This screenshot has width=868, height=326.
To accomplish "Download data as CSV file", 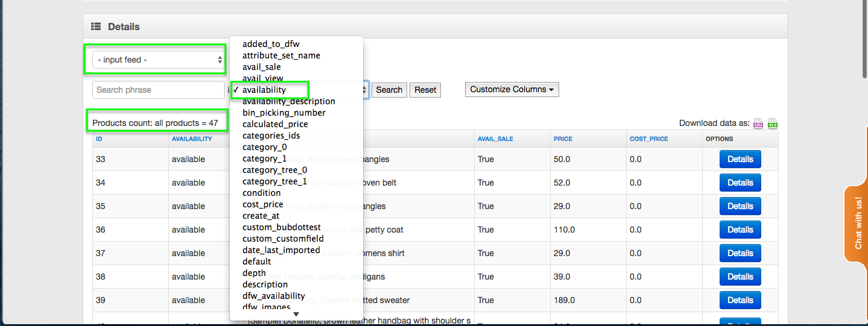I will pyautogui.click(x=758, y=124).
